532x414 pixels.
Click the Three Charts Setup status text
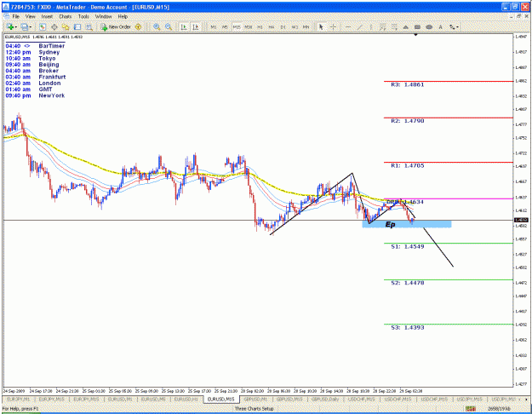point(255,409)
